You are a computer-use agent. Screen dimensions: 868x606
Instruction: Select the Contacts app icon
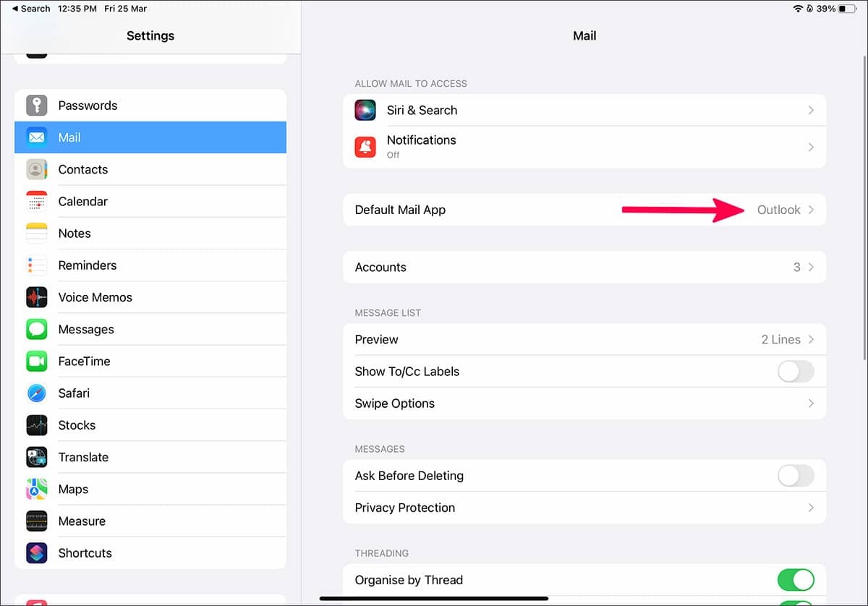click(x=37, y=169)
